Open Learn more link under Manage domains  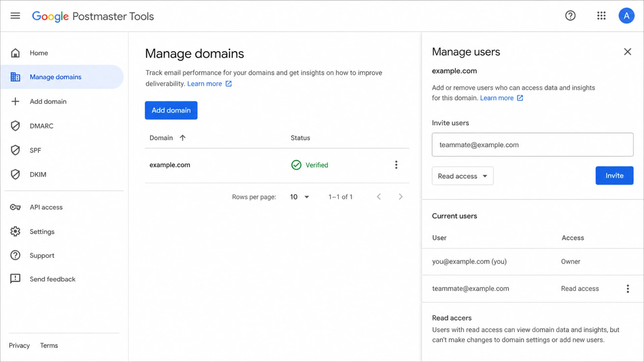205,84
